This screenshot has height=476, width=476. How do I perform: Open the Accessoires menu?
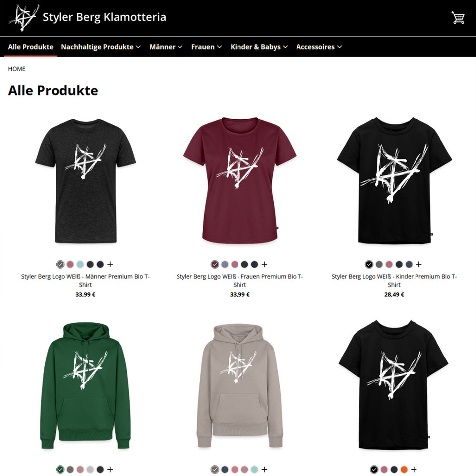pyautogui.click(x=319, y=47)
